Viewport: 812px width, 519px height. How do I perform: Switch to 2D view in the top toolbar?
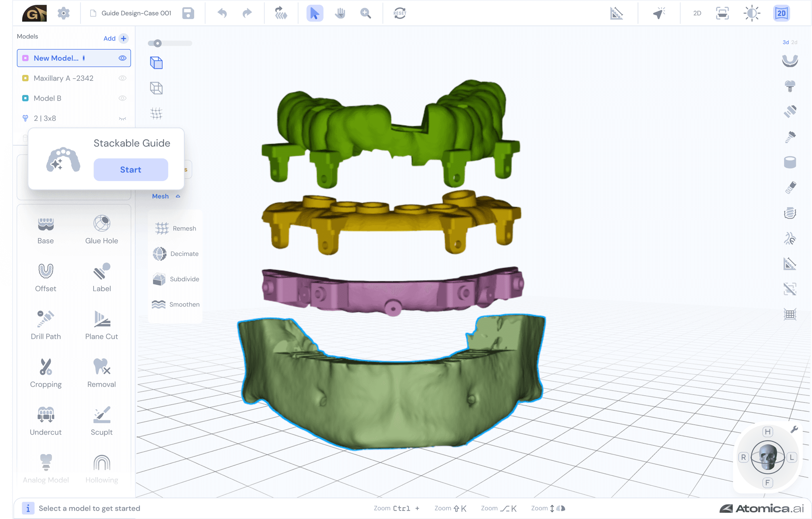point(696,13)
